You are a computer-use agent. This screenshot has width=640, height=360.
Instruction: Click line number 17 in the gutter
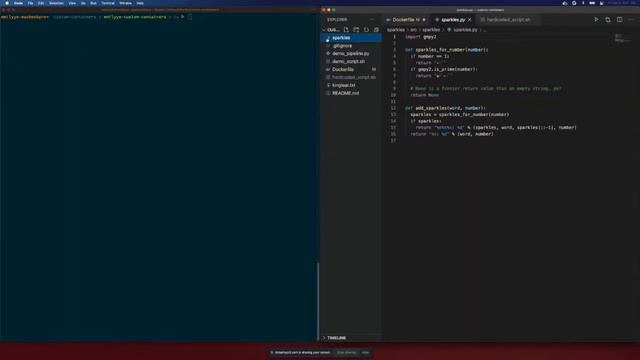[x=393, y=140]
